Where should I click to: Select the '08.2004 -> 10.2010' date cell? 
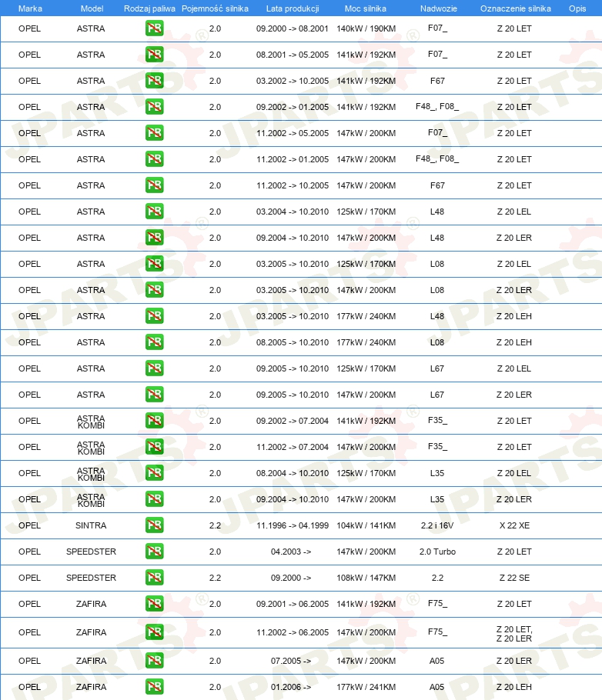point(293,473)
